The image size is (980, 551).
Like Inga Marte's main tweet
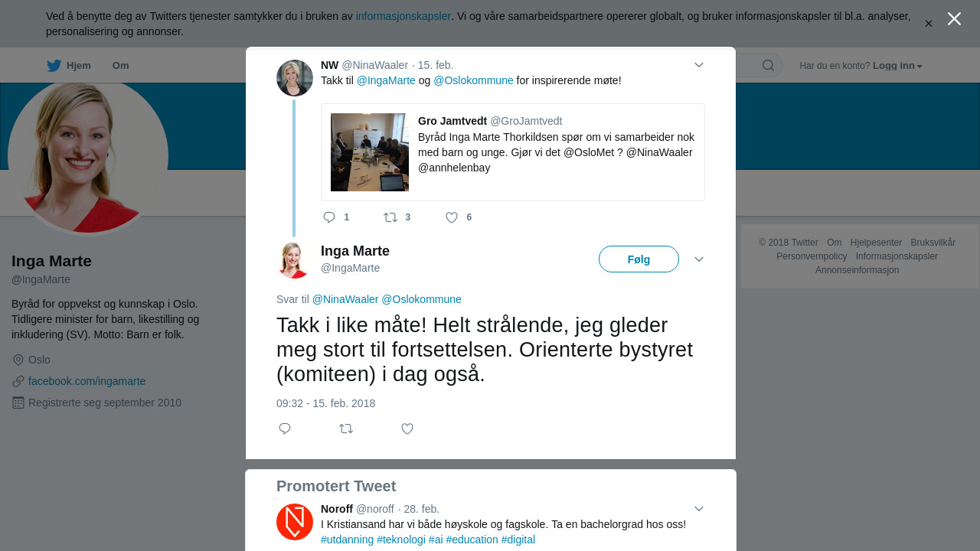[407, 429]
